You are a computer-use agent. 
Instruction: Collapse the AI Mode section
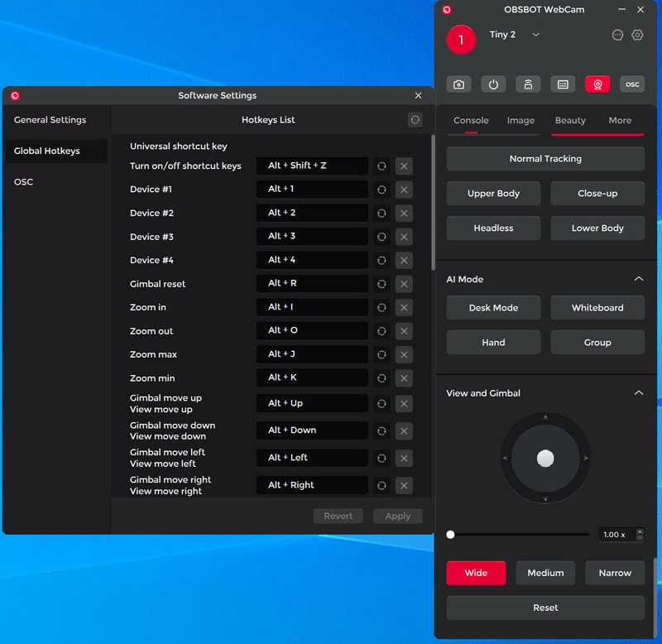[x=639, y=279]
